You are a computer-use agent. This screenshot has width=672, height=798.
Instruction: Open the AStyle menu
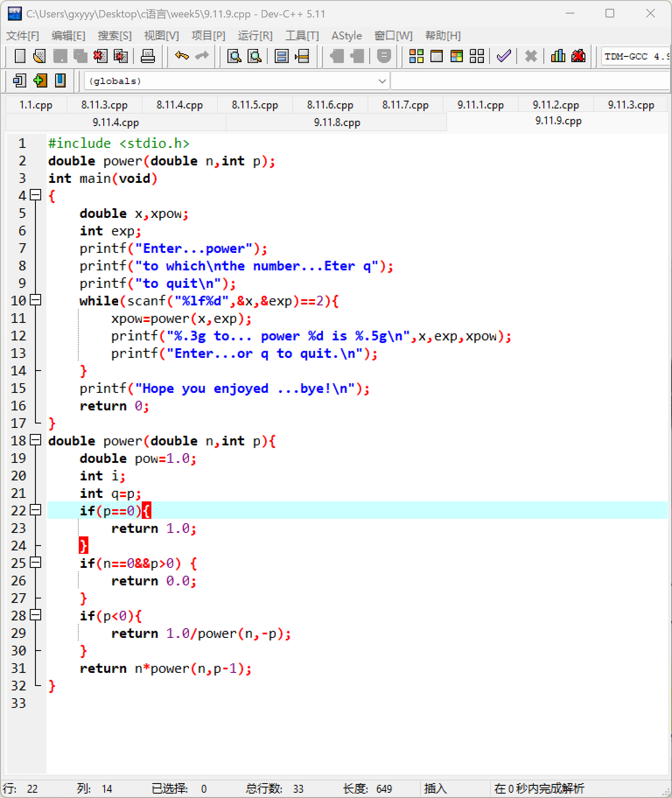346,35
